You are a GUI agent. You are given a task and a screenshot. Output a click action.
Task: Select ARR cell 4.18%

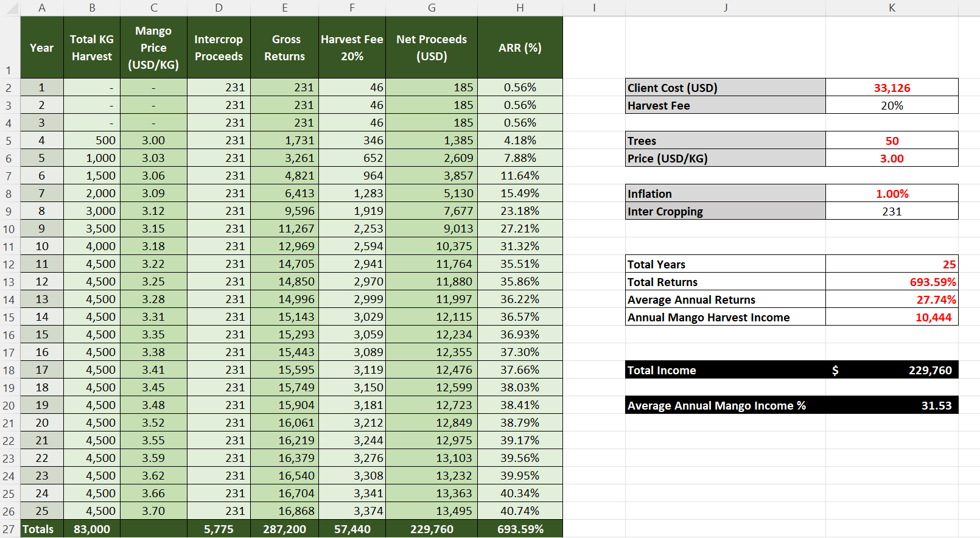click(520, 141)
